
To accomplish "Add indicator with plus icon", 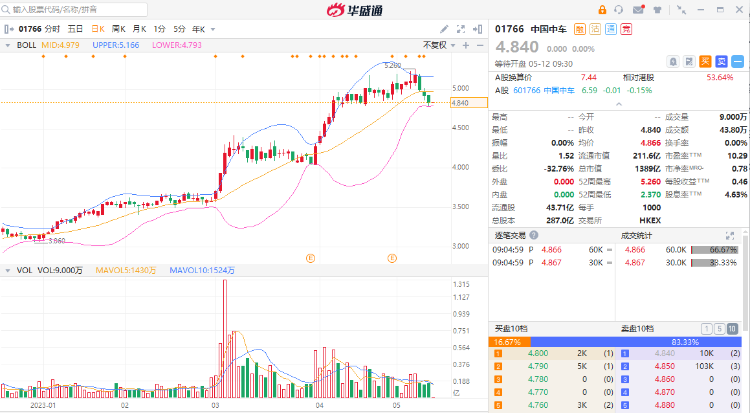I will pos(466,45).
